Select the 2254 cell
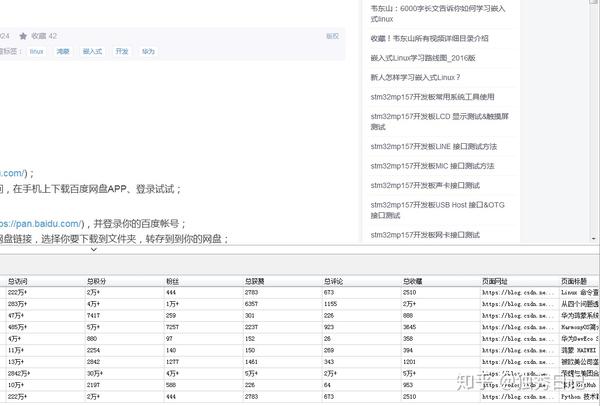The height and width of the screenshot is (406, 600). [x=125, y=350]
